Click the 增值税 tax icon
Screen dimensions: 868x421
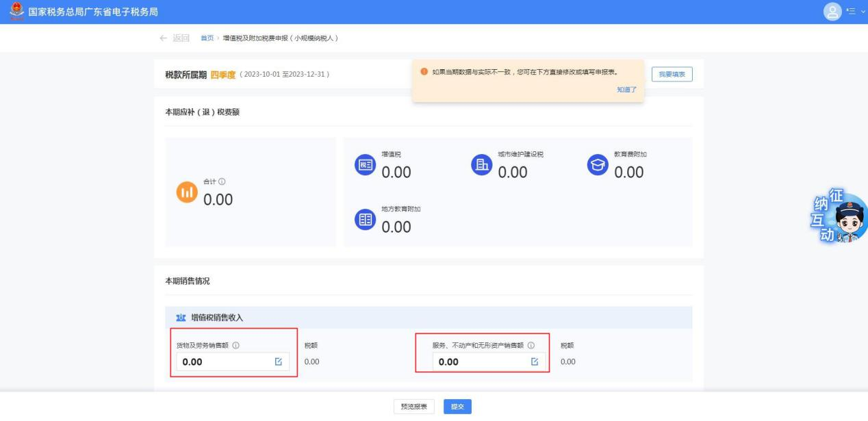click(365, 165)
